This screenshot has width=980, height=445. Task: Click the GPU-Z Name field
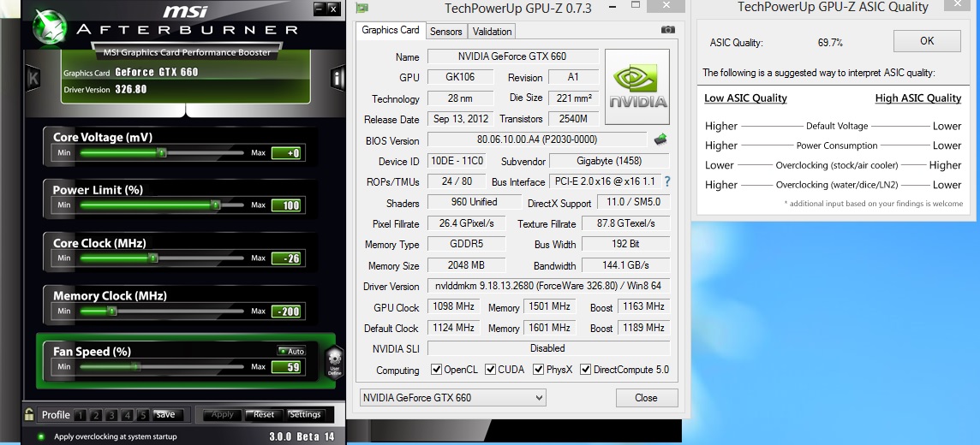coord(512,56)
